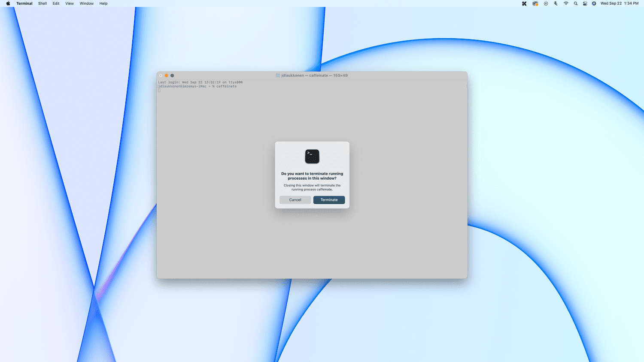Click the Siri icon in menu bar
Screen dimensions: 644x362
pos(594,3)
